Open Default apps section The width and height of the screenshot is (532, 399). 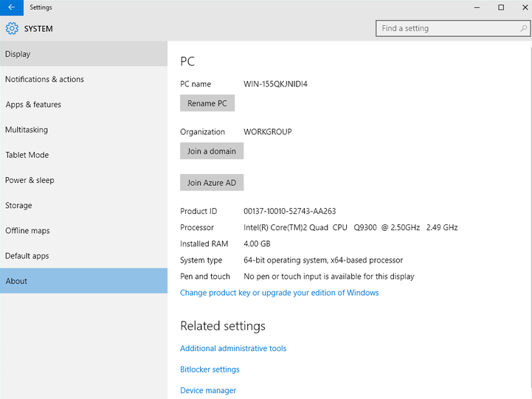[84, 256]
